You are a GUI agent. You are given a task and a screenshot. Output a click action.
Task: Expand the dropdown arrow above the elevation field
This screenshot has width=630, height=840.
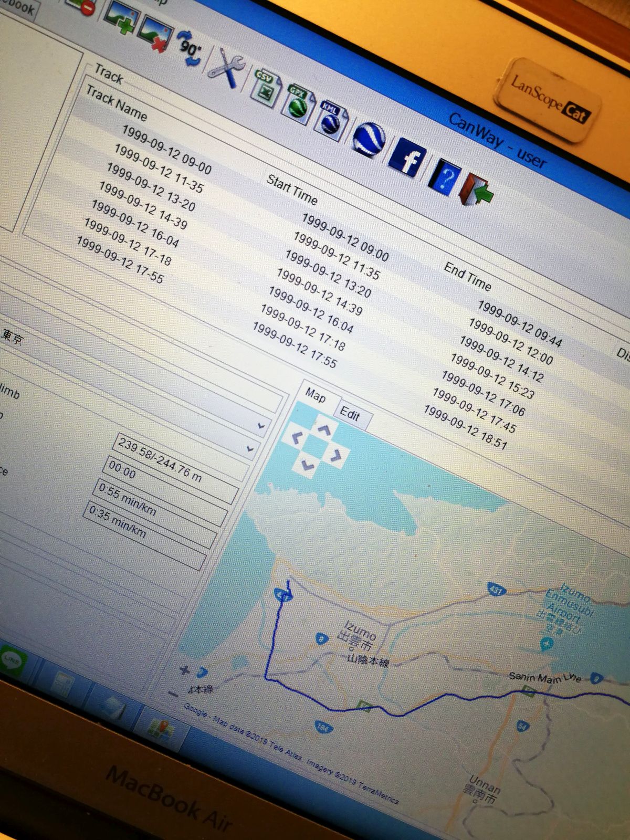[250, 449]
